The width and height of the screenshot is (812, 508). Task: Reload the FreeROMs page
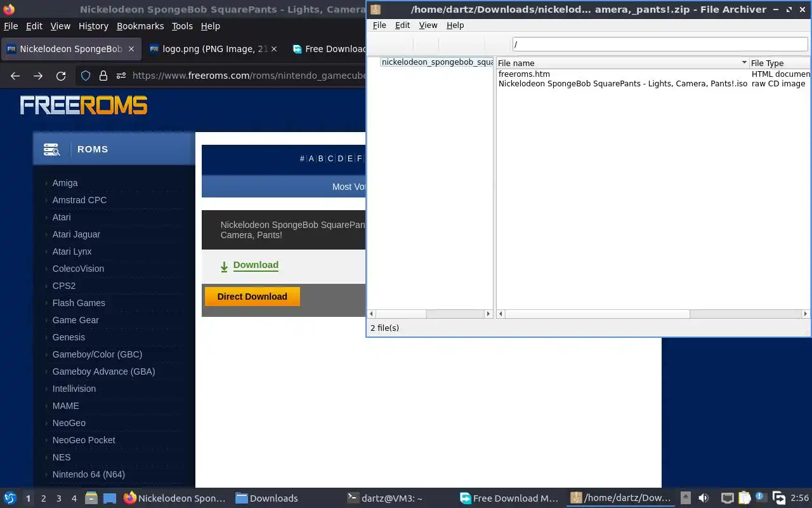(61, 76)
